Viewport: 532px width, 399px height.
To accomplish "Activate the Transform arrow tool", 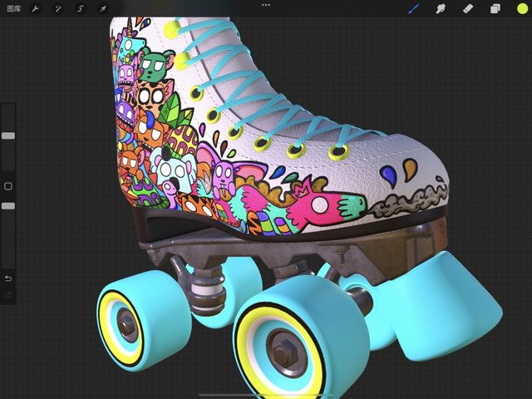I will 102,8.
